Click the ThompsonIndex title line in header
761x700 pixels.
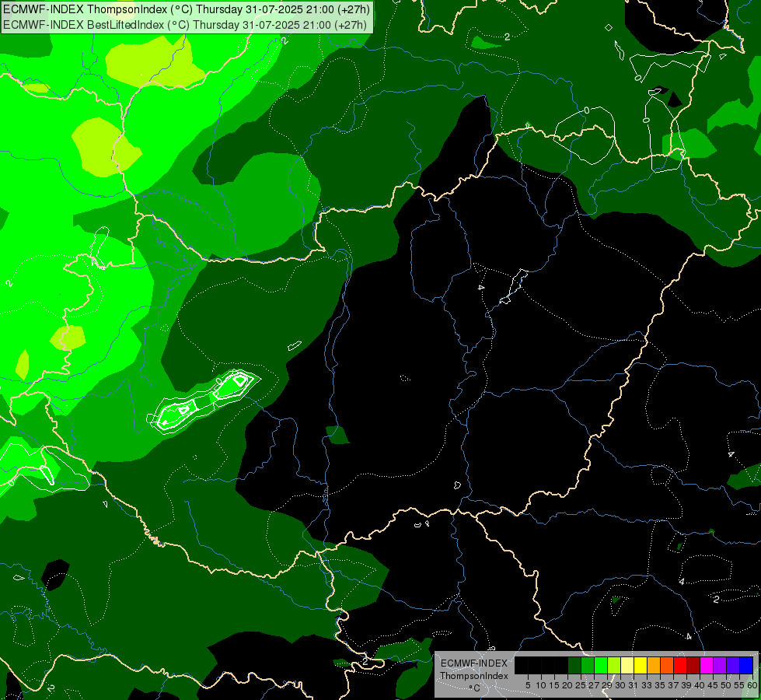(x=187, y=9)
